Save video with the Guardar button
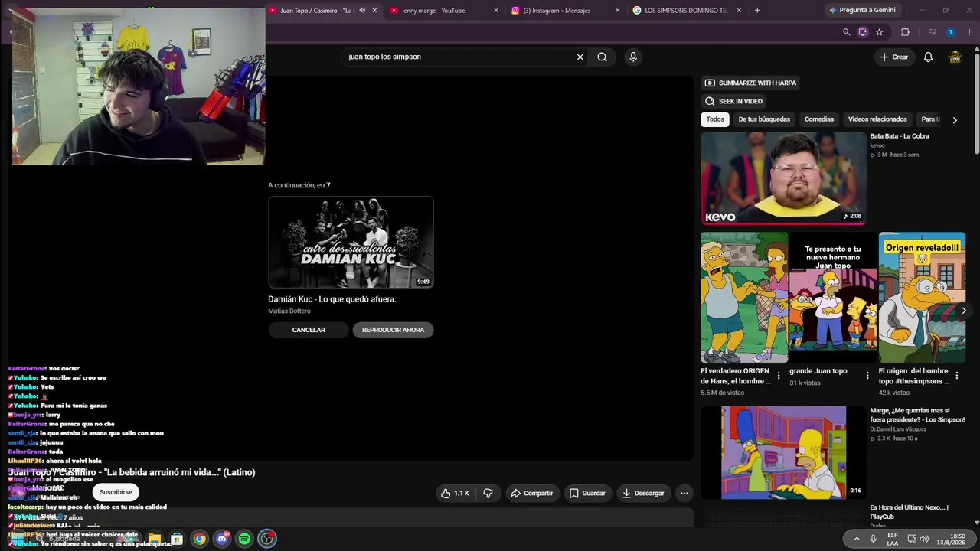 pos(587,494)
